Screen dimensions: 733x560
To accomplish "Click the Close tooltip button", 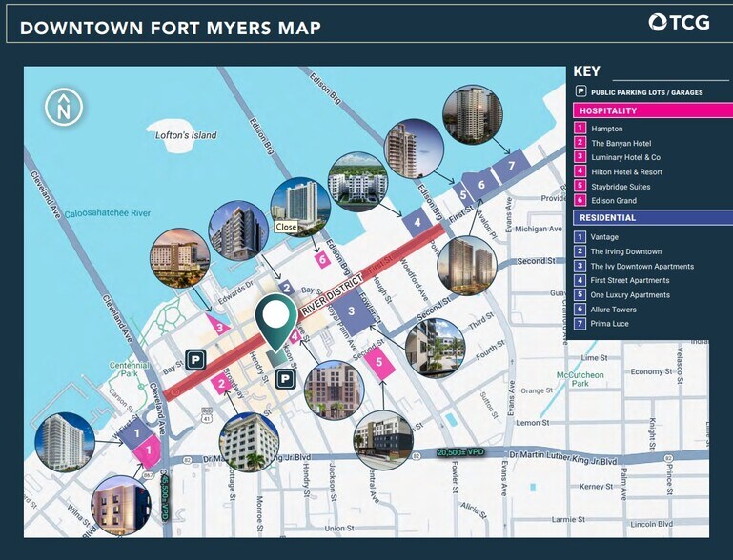I will point(286,228).
